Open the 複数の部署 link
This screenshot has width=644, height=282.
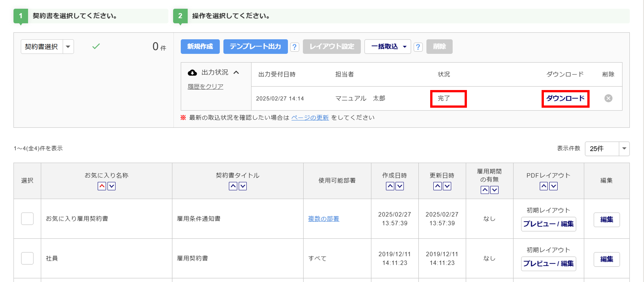click(323, 219)
